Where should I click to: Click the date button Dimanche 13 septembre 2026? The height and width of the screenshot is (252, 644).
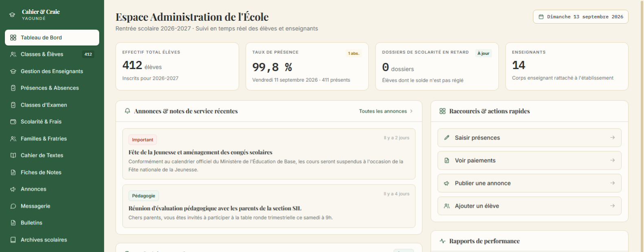pyautogui.click(x=581, y=17)
